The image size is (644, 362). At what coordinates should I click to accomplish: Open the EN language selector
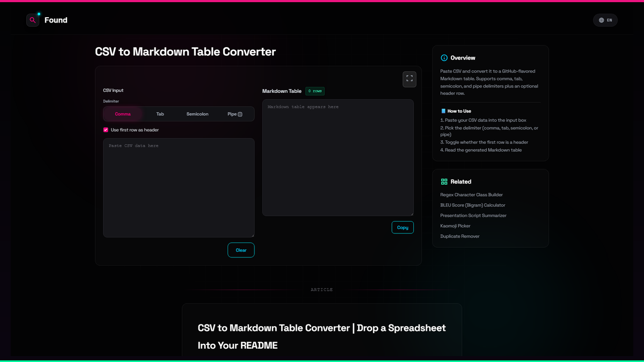coord(605,20)
